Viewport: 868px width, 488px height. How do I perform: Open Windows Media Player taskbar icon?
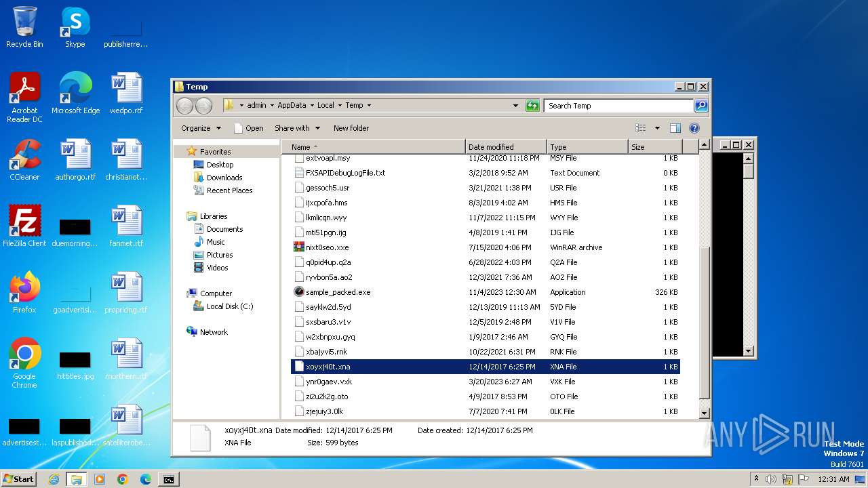[x=100, y=479]
